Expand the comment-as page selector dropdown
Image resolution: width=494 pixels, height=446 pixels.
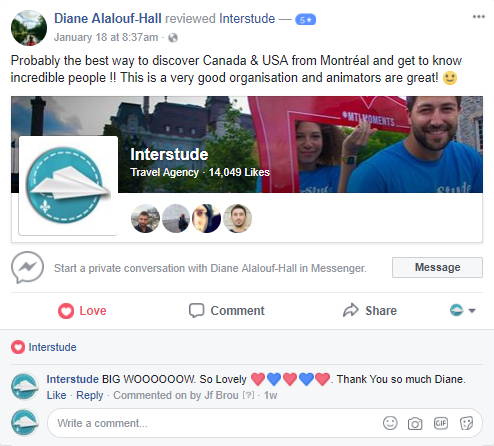click(463, 310)
